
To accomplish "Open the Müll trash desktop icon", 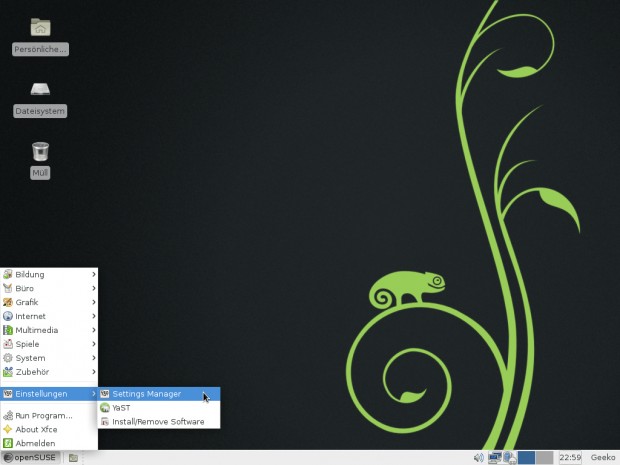I will (x=40, y=151).
